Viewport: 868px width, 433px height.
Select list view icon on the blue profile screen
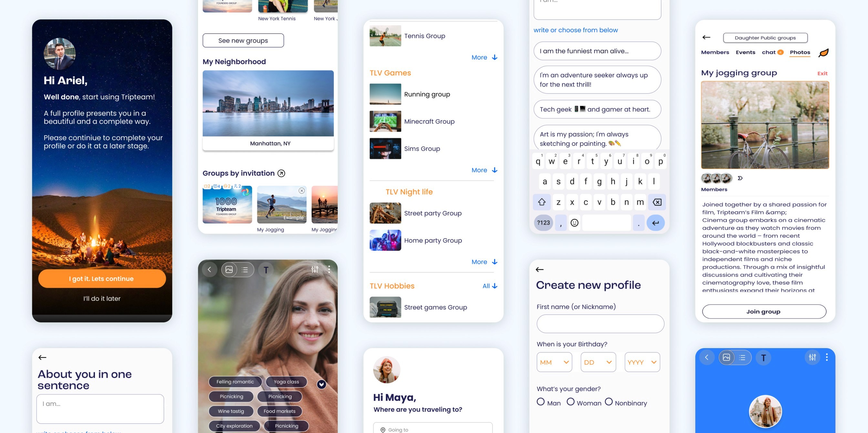[x=742, y=357]
